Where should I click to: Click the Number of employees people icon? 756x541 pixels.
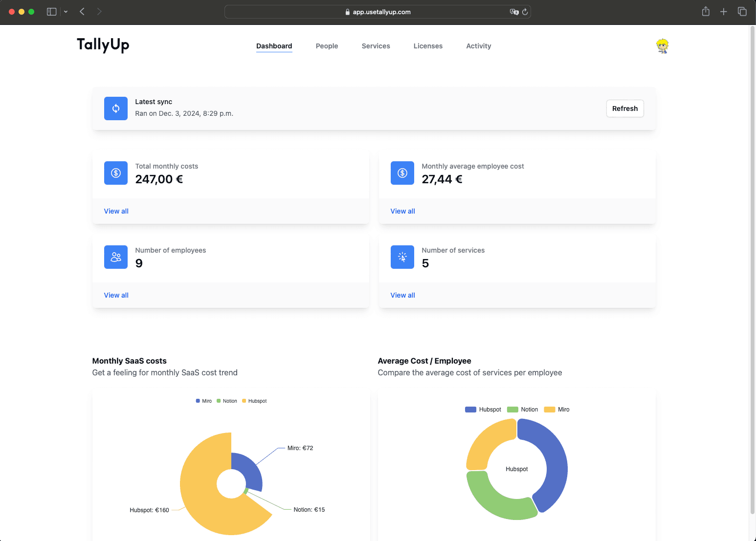(115, 257)
